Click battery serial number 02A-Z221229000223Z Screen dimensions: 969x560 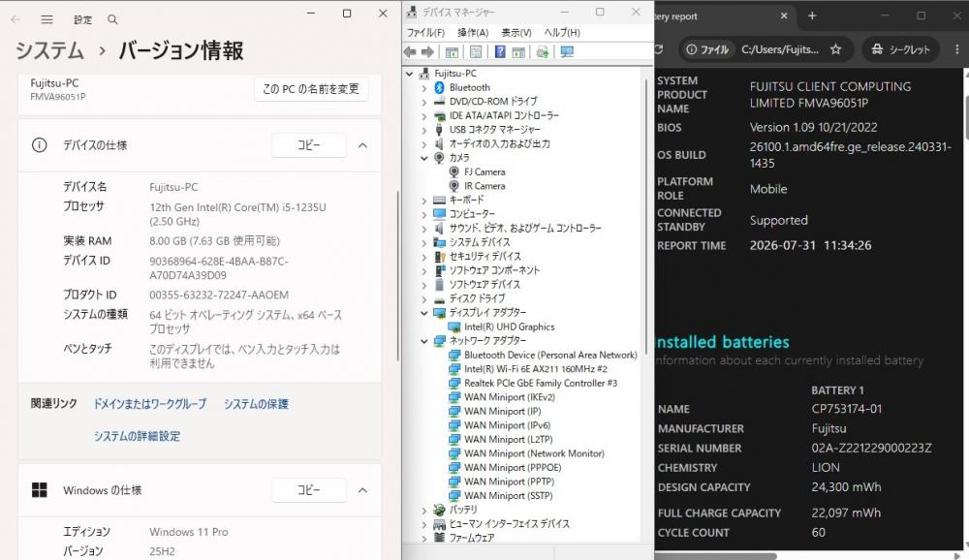(871, 449)
